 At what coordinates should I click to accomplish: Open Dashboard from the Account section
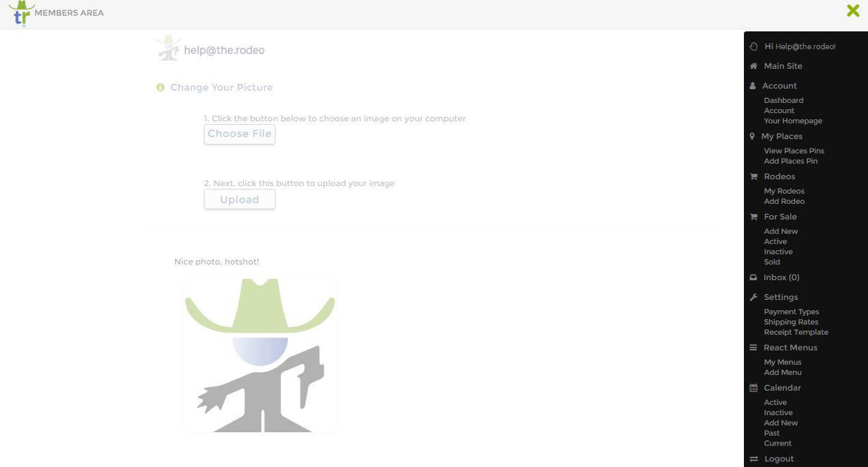[x=783, y=100]
